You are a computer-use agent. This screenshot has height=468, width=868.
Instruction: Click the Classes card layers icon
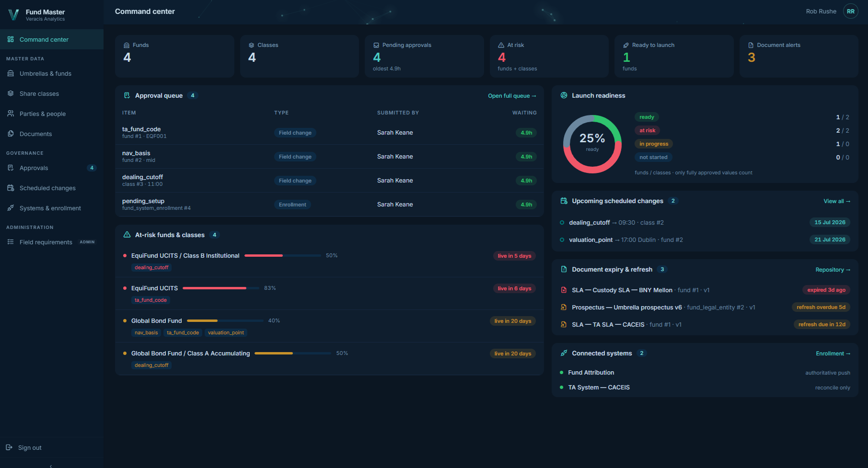point(251,45)
